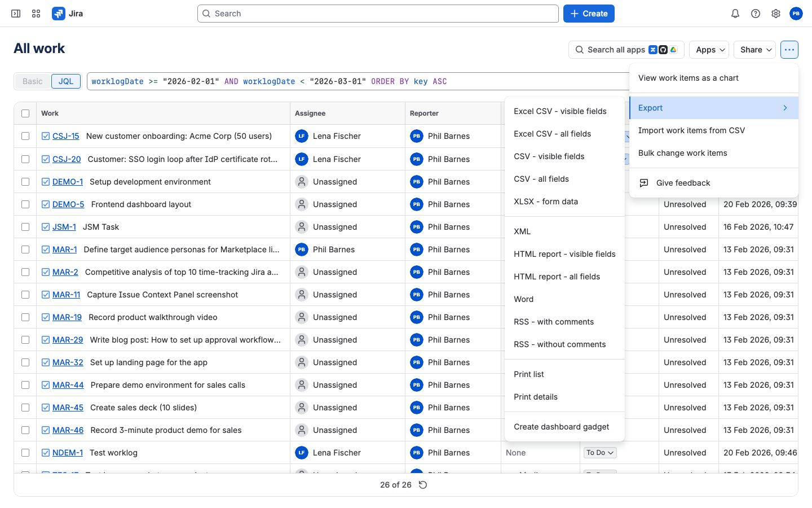Open the help question mark icon

pyautogui.click(x=756, y=14)
